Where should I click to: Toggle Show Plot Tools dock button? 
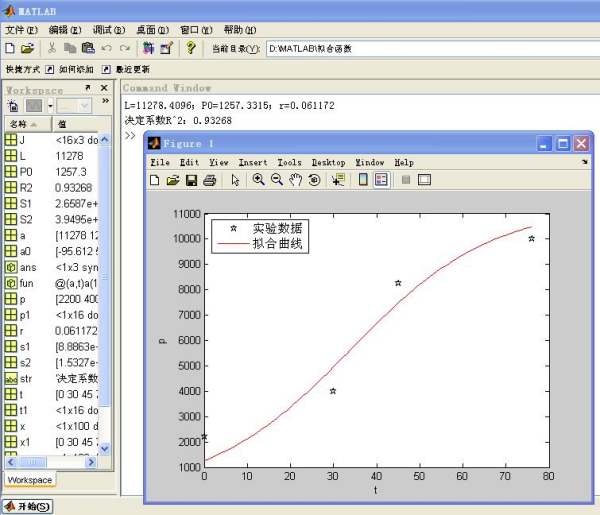click(x=424, y=180)
